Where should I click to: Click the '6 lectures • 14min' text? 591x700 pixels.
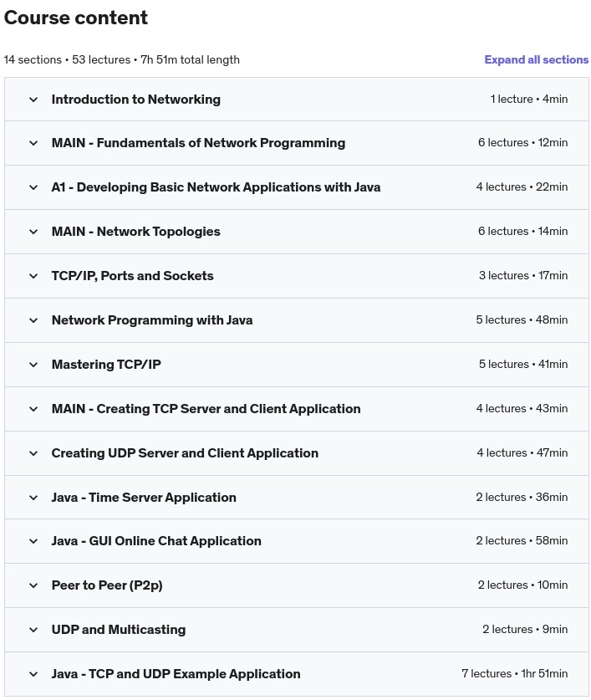pyautogui.click(x=523, y=232)
